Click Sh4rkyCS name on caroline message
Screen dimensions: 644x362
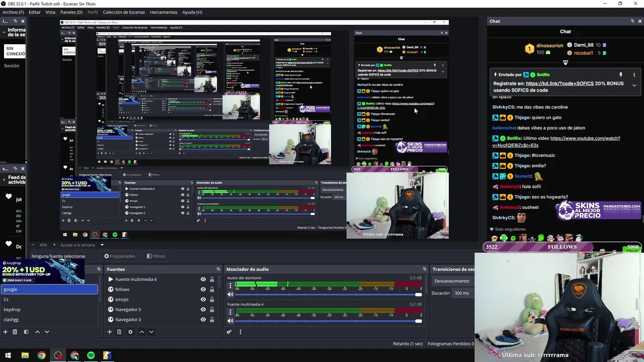[503, 107]
